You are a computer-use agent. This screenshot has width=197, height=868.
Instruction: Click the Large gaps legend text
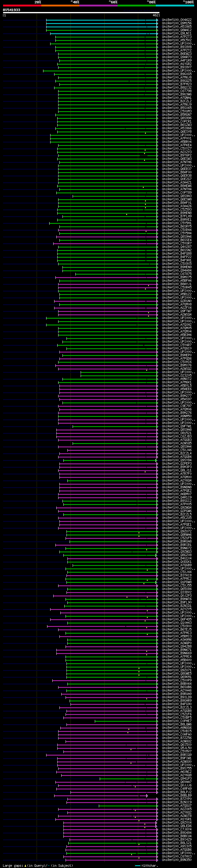[x=13, y=865]
